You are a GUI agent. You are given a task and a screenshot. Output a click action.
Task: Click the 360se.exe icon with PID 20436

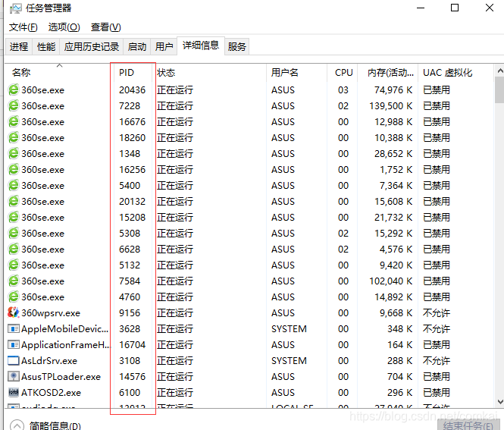(x=14, y=89)
